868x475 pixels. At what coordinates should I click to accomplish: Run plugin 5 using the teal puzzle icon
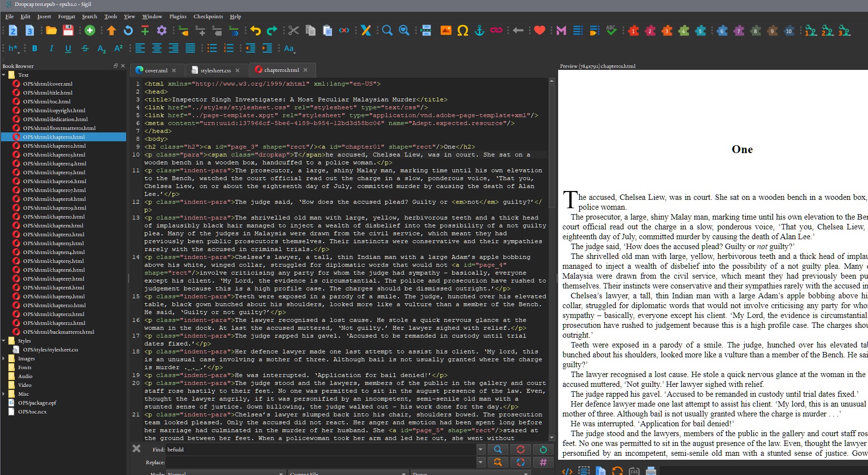point(701,31)
